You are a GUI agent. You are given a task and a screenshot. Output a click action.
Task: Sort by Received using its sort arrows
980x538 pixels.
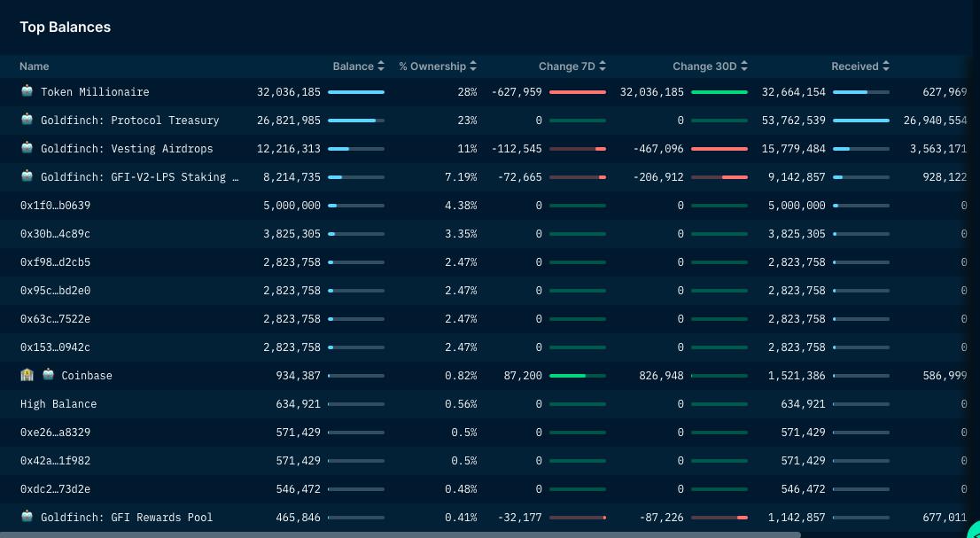[x=885, y=66]
